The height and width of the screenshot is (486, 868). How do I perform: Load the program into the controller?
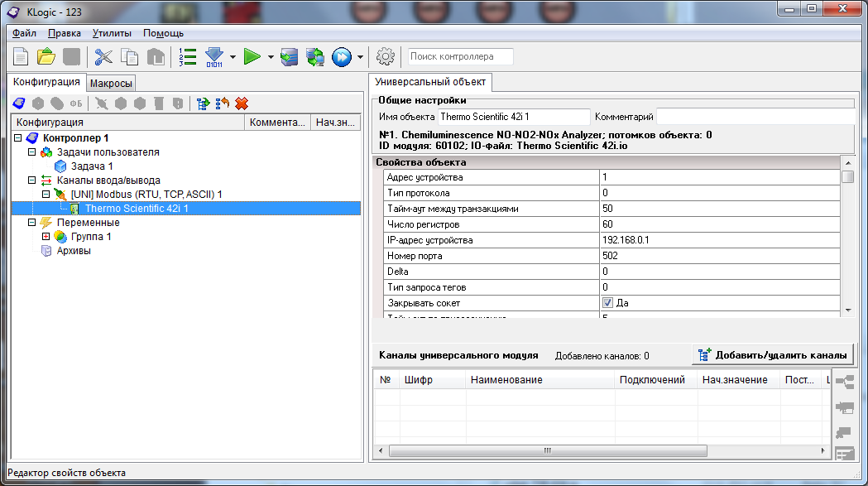[216, 56]
